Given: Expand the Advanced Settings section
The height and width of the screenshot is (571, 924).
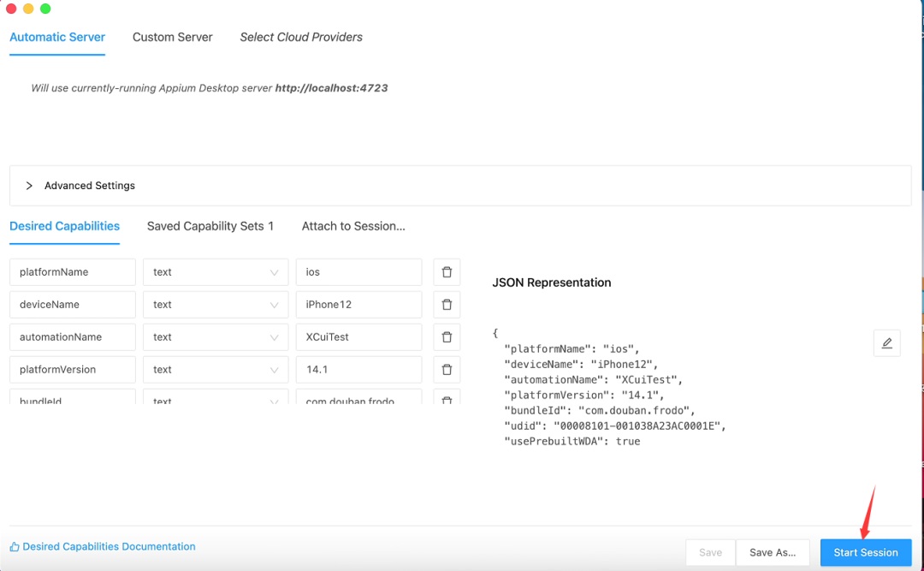Looking at the screenshot, I should pos(30,186).
